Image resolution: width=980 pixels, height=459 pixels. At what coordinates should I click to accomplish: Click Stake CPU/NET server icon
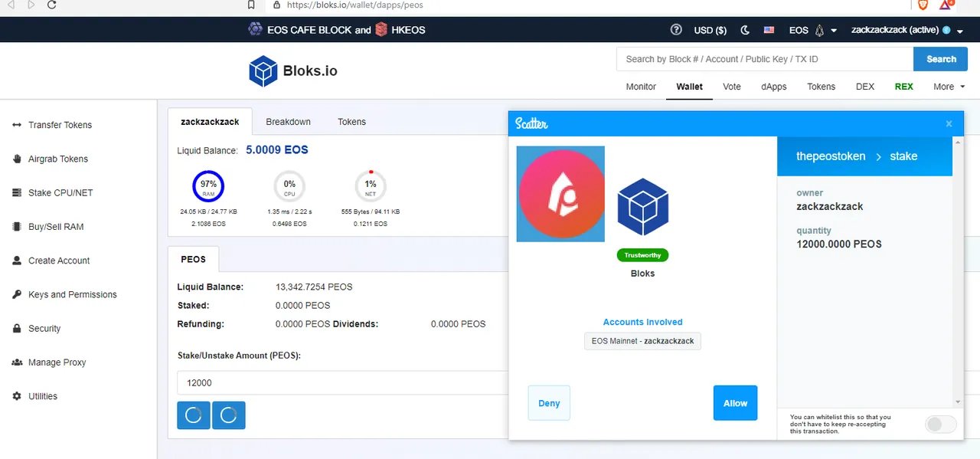click(17, 193)
